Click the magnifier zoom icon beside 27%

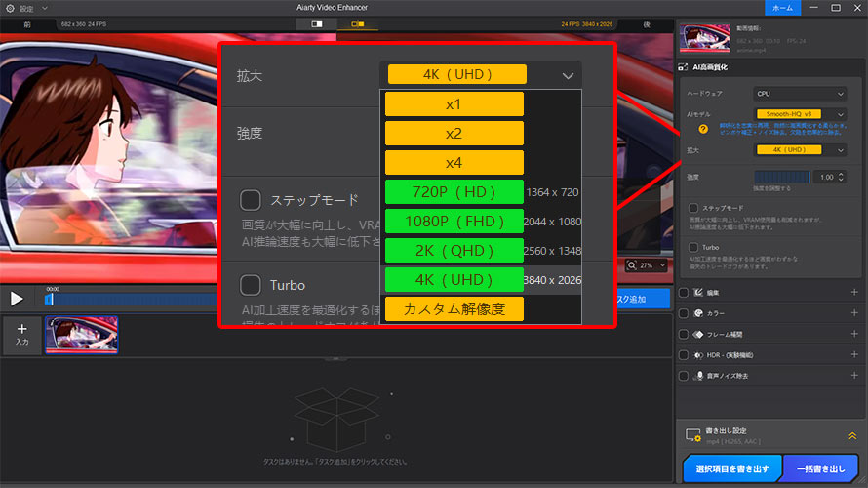coord(632,265)
